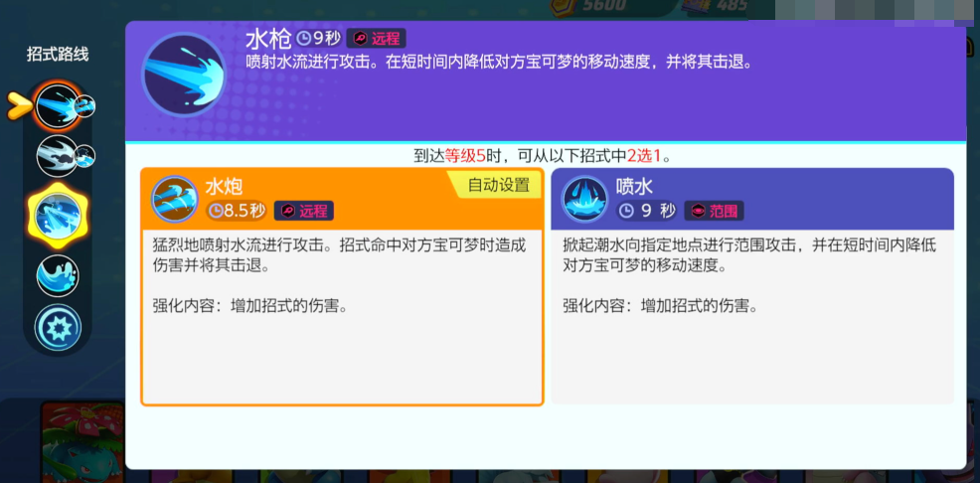Click the small upgrade icon beside the first move

(x=85, y=106)
